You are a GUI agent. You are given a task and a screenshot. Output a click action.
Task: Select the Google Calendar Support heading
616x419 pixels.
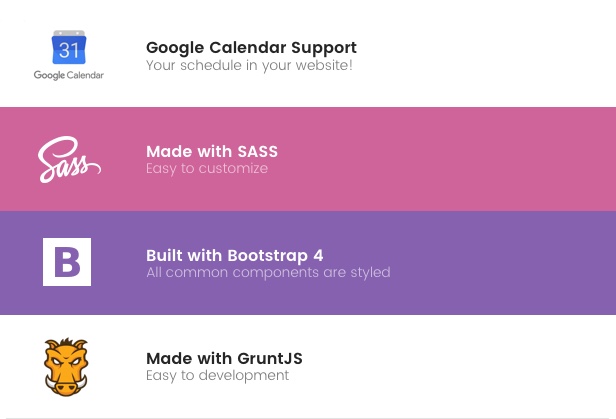click(251, 48)
